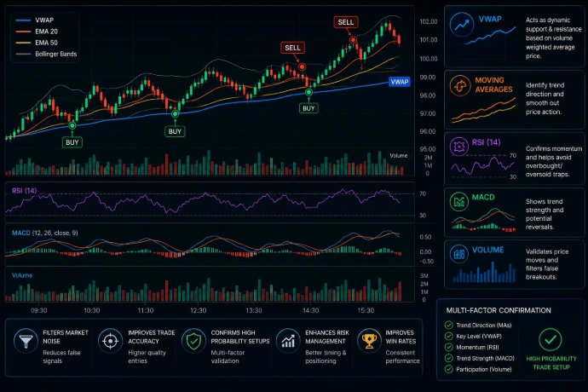
Task: Toggle the Momentum (RSI) check
Action: tap(448, 348)
